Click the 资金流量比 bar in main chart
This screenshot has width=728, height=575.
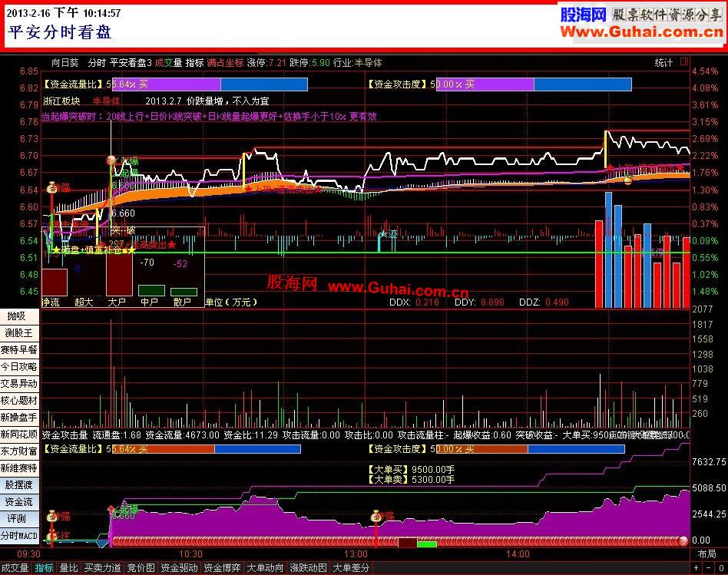tap(210, 84)
